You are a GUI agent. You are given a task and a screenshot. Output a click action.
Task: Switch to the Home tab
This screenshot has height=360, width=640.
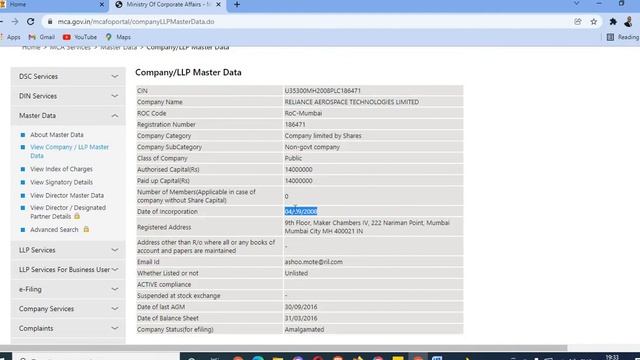pos(53,4)
